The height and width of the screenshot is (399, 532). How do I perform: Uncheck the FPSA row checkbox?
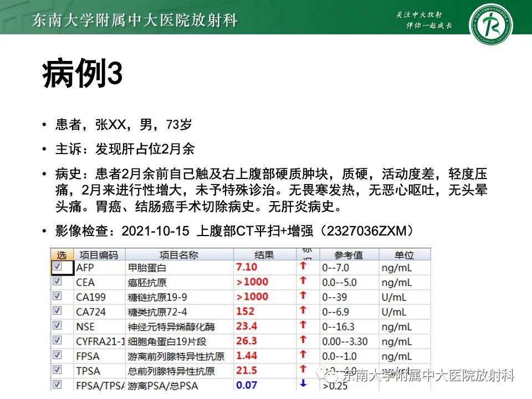[x=57, y=355]
